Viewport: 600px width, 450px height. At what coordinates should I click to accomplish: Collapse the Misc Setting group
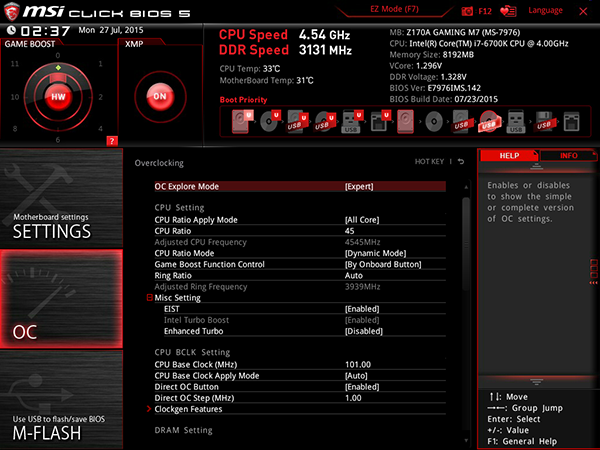pyautogui.click(x=150, y=297)
